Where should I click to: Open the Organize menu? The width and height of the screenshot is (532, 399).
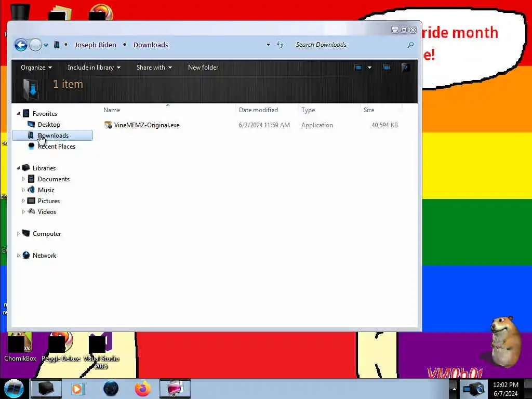[x=36, y=68]
